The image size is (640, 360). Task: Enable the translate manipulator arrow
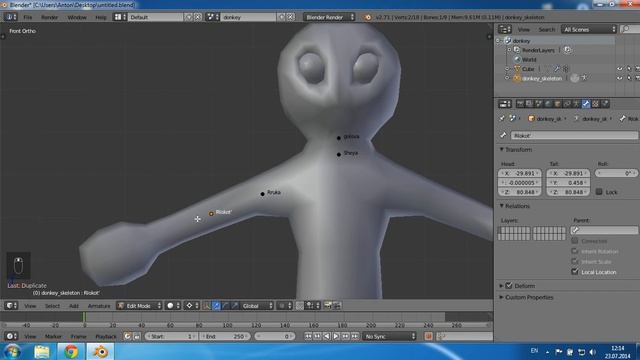[x=216, y=305]
